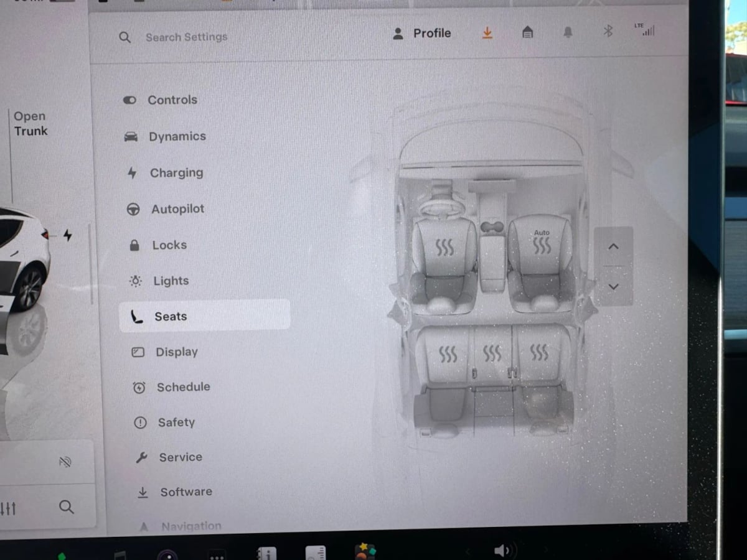
Task: Switch to the Seats settings tab
Action: click(x=171, y=316)
